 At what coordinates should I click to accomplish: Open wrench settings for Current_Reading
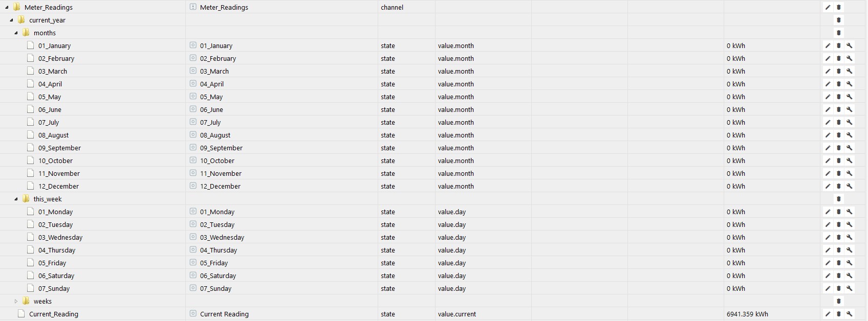point(849,314)
